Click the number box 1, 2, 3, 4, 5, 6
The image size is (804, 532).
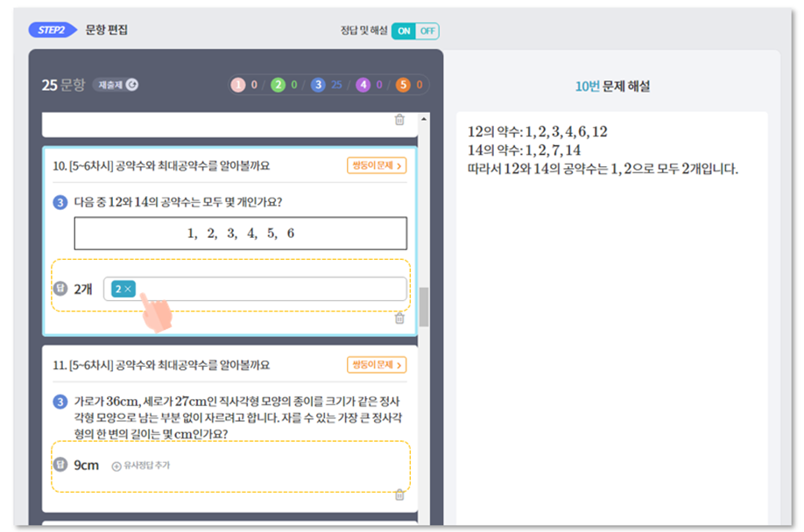point(241,234)
